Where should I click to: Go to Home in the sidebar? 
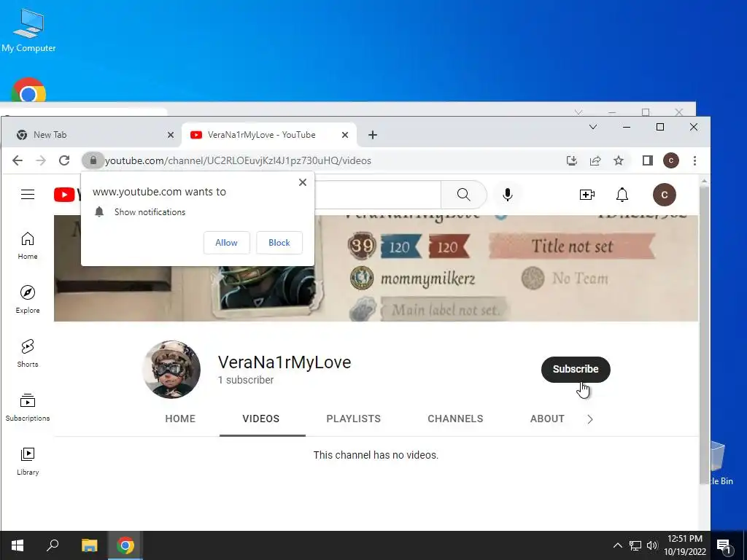point(28,246)
